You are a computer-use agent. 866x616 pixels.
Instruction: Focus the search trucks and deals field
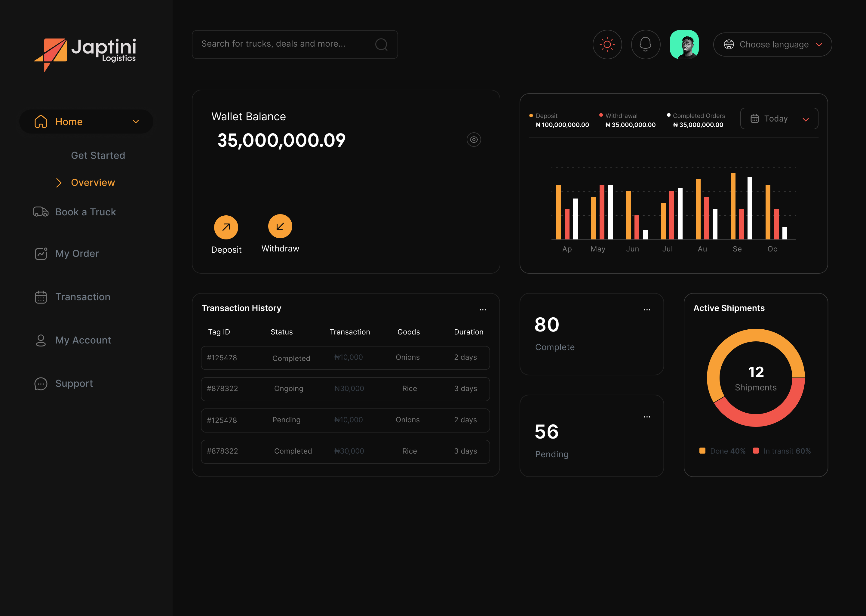295,45
